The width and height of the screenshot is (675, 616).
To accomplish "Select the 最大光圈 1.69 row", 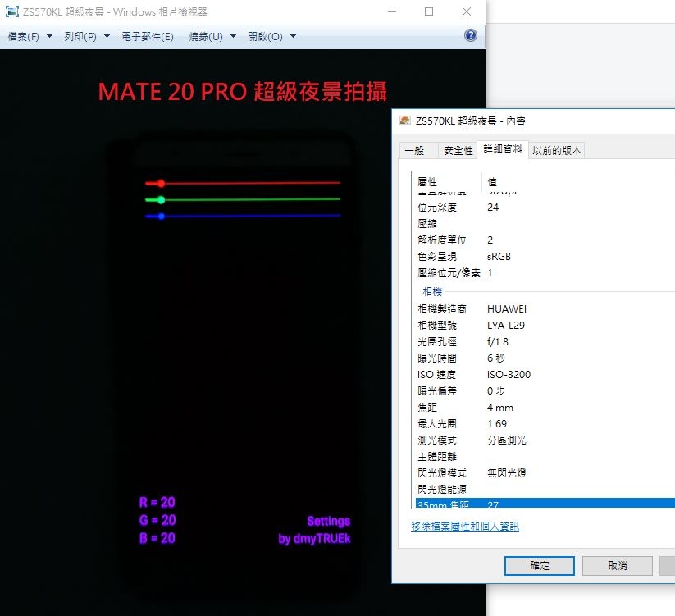I will [x=545, y=423].
